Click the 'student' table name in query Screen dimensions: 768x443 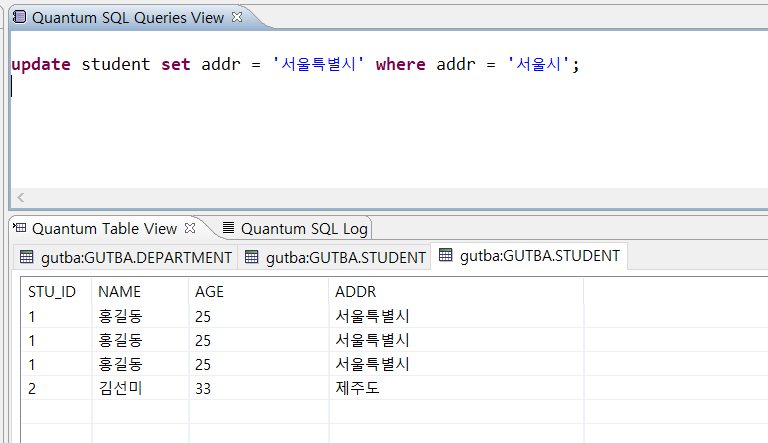(116, 64)
